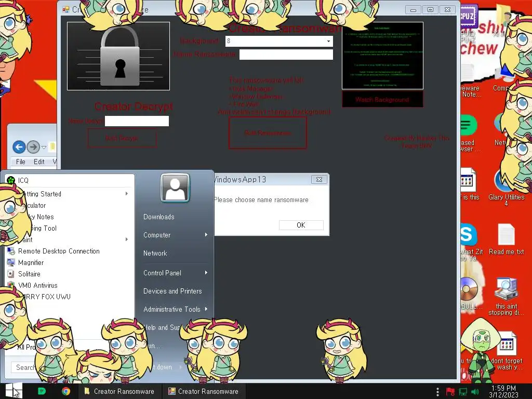Open Downloads from the Start menu
This screenshot has width=532, height=399.
click(159, 217)
